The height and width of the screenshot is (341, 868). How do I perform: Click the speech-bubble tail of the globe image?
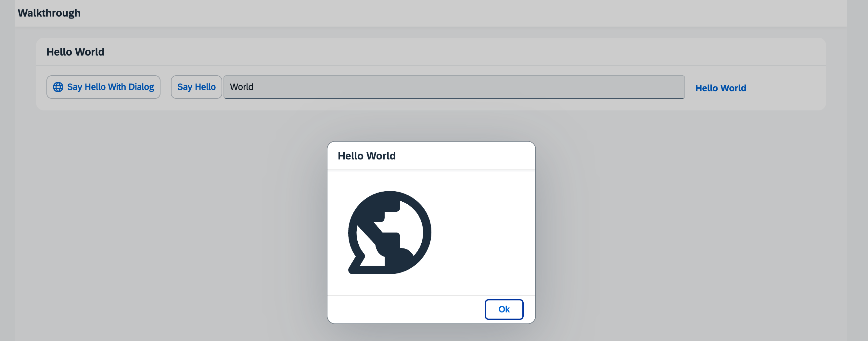coord(355,267)
